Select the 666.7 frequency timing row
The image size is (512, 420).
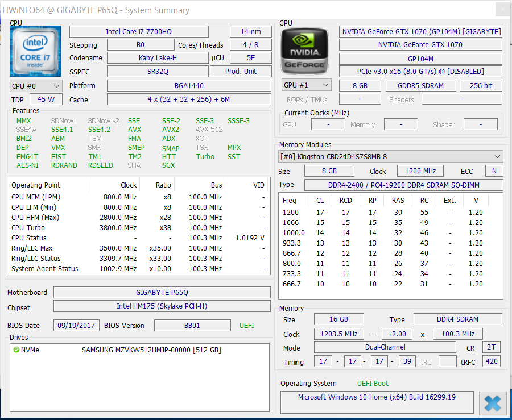point(390,284)
